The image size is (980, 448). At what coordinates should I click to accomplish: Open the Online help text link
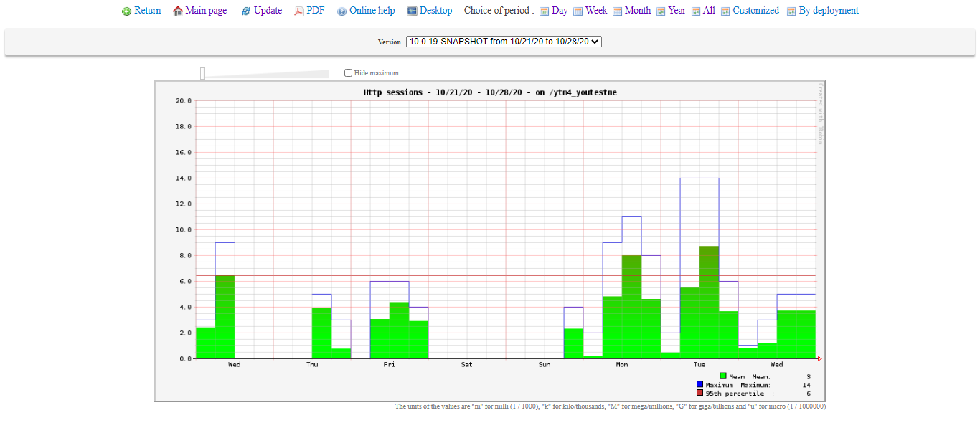pos(372,11)
